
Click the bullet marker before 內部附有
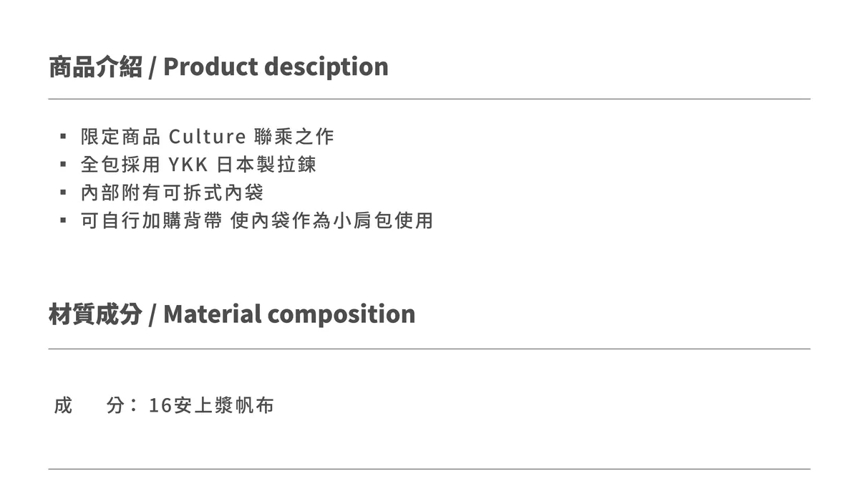[63, 193]
